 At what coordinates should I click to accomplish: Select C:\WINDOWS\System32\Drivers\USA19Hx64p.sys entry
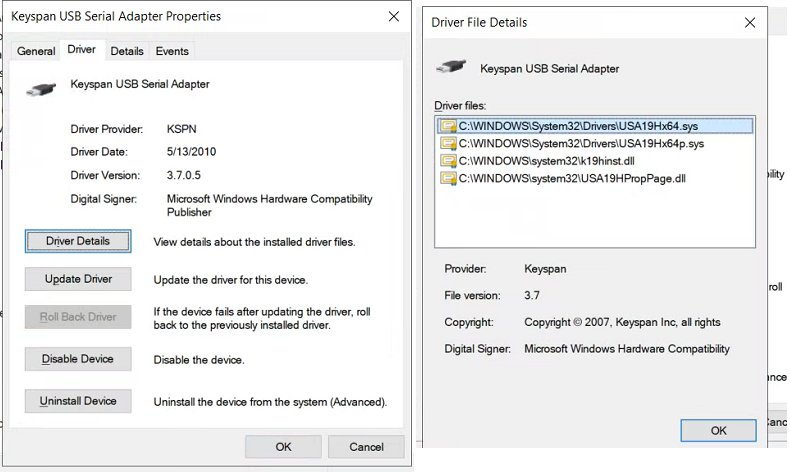point(581,144)
